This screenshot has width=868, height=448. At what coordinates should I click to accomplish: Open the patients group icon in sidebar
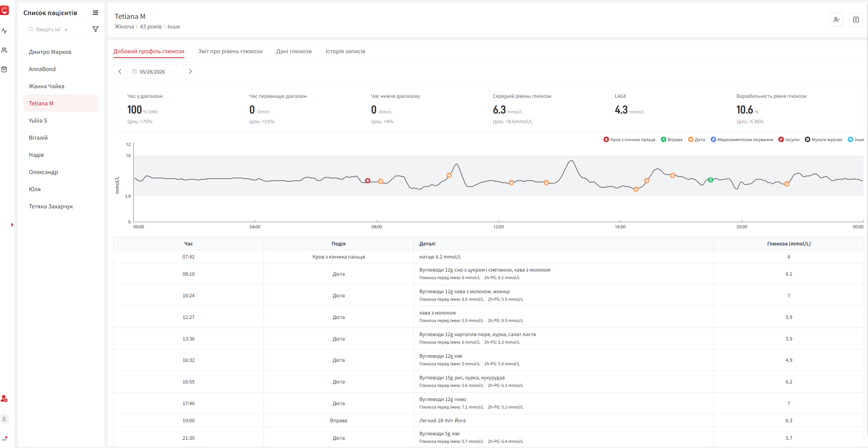pyautogui.click(x=4, y=50)
